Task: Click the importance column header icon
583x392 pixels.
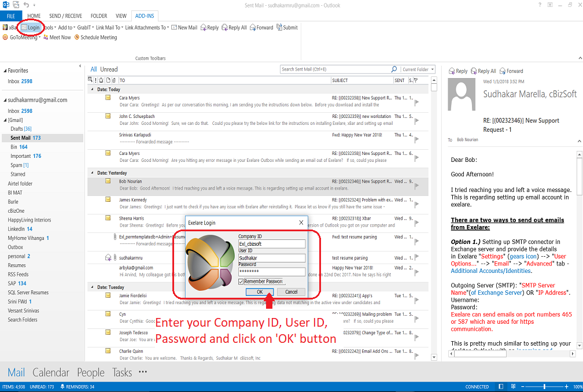Action: pyautogui.click(x=95, y=80)
